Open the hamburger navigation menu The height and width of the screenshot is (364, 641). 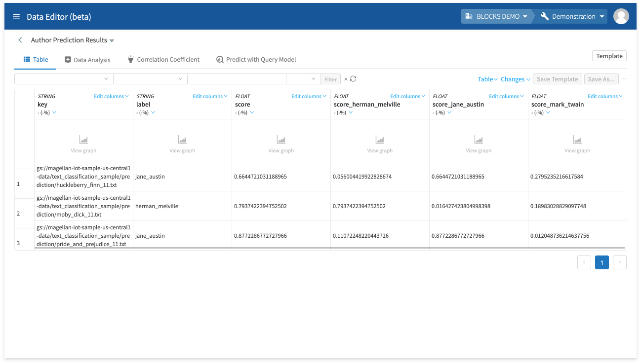pyautogui.click(x=16, y=16)
